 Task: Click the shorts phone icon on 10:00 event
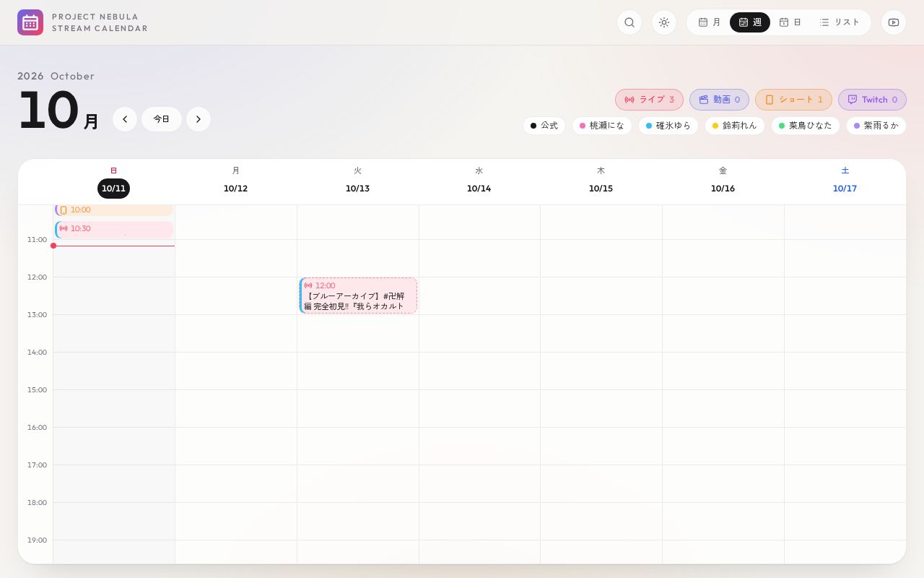(x=64, y=210)
